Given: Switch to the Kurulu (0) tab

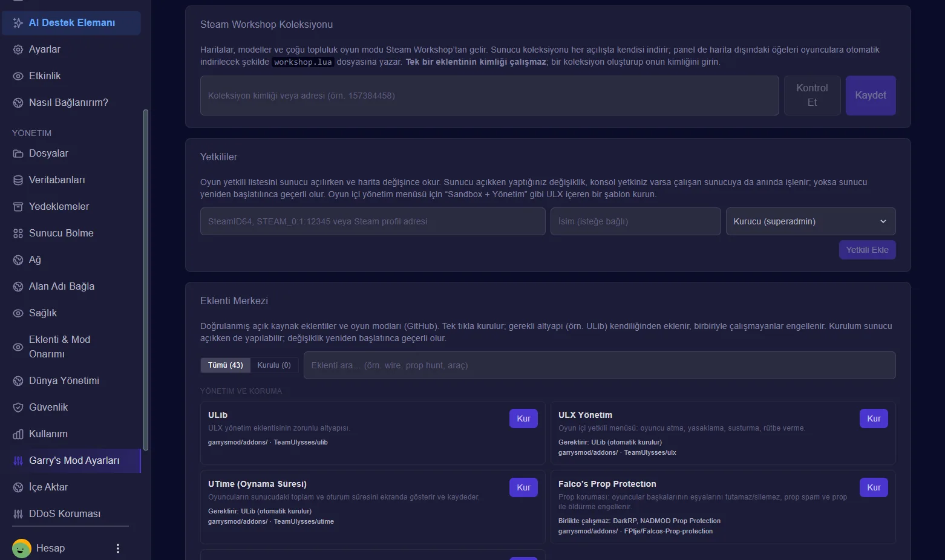Looking at the screenshot, I should (274, 365).
